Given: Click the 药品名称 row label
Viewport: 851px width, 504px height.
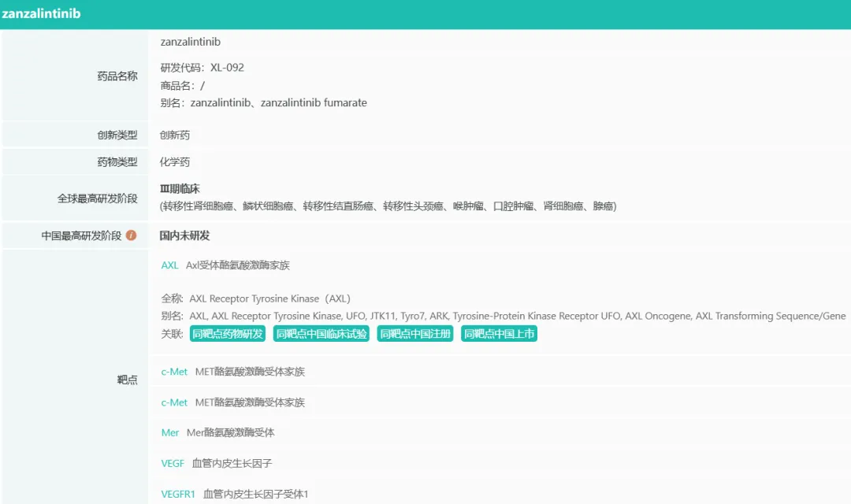Looking at the screenshot, I should click(x=117, y=76).
